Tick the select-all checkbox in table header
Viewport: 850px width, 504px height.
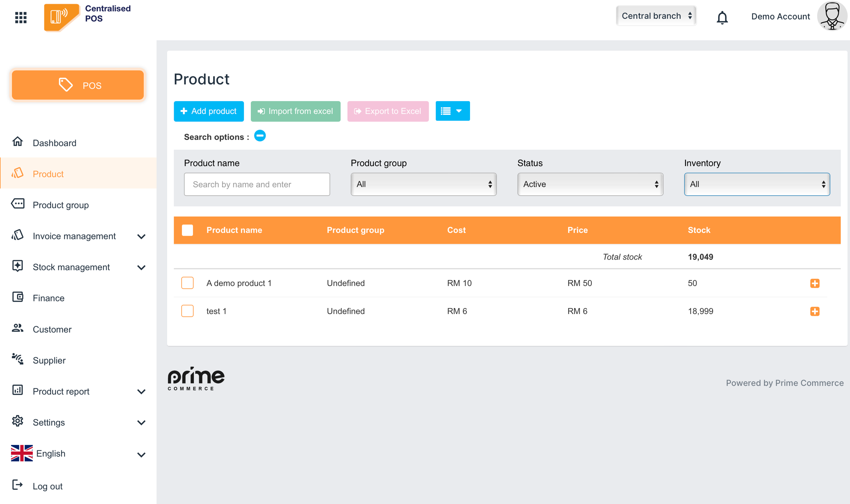[187, 230]
